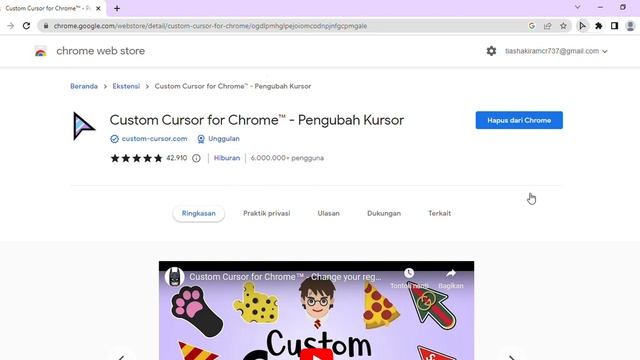Screen dimensions: 640x360
Task: Restore the browser window
Action: (x=622, y=7)
